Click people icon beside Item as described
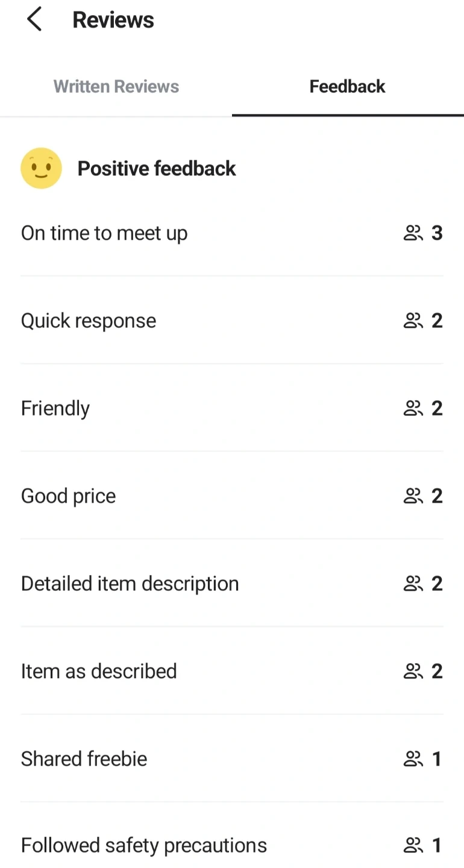Viewport: 464px width, 868px height. pos(413,671)
